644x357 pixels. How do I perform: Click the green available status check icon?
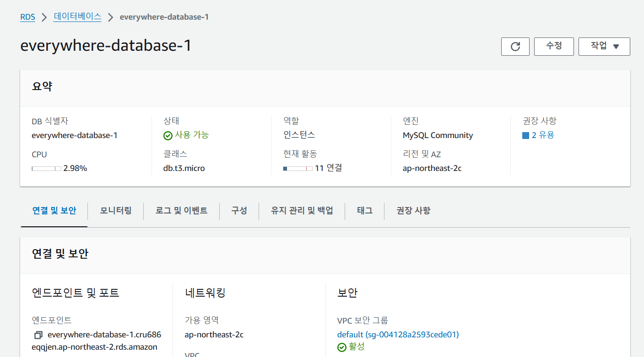coord(168,135)
